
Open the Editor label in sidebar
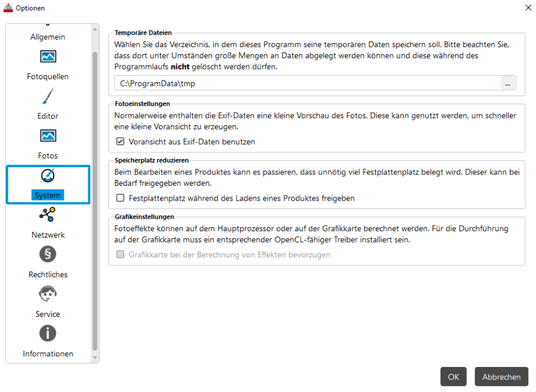[x=48, y=116]
